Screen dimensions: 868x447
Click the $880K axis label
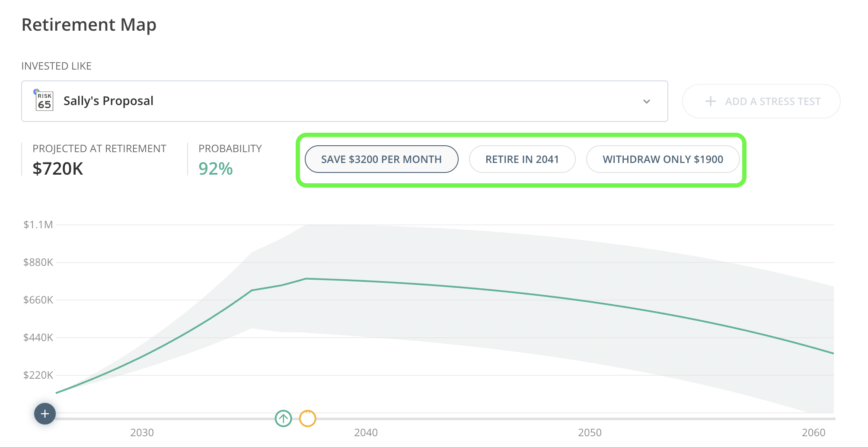coord(38,262)
